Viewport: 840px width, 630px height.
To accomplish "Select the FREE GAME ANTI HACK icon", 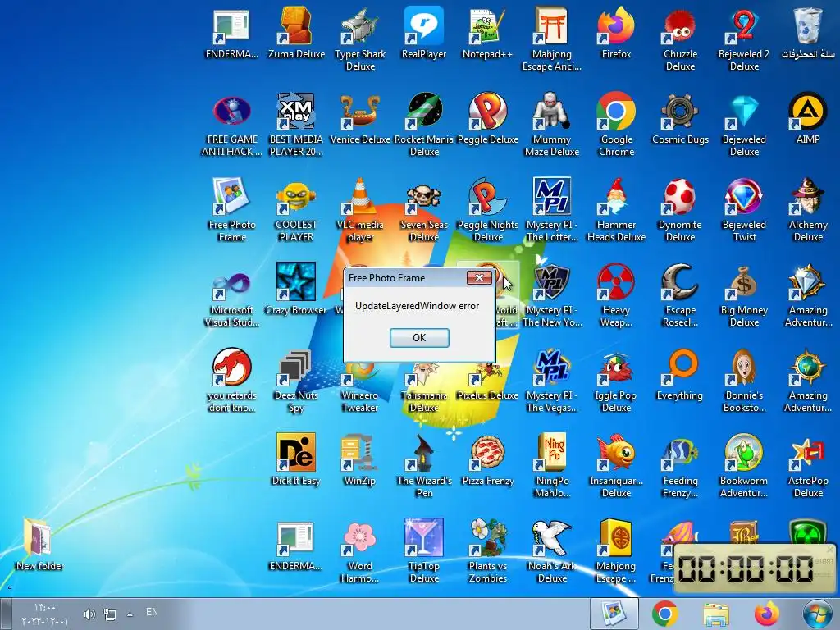I will 232,125.
